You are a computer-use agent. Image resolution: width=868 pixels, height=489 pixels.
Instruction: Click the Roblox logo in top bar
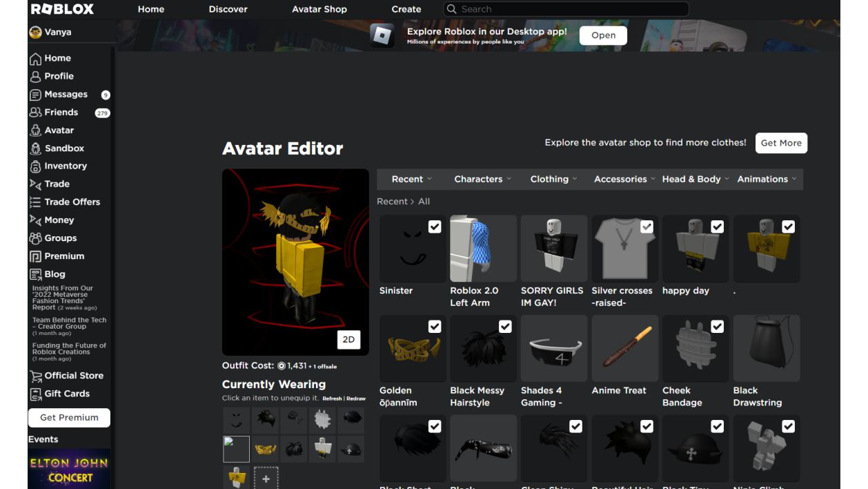click(62, 9)
